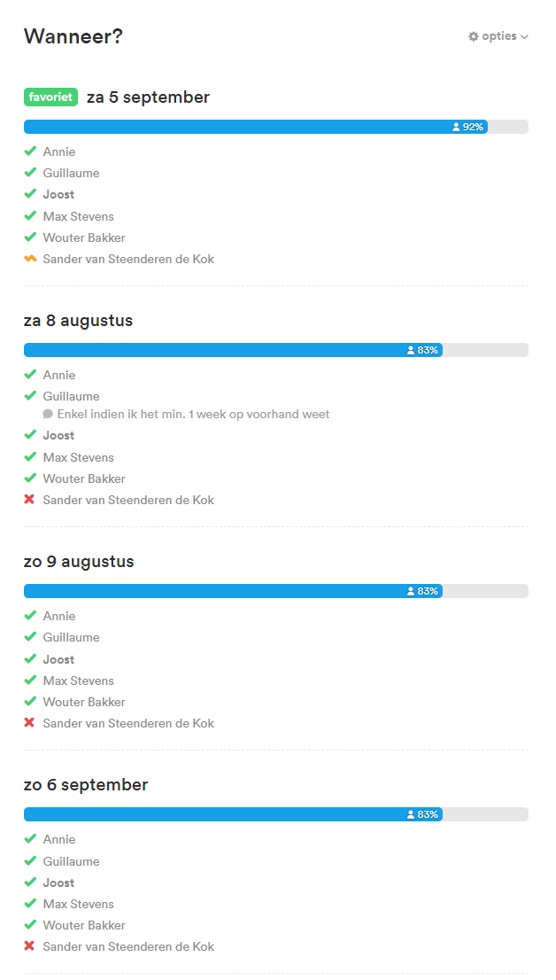Click Annie's green checkmark for za 5 september
Screen dimensions: 556x980
coord(30,152)
